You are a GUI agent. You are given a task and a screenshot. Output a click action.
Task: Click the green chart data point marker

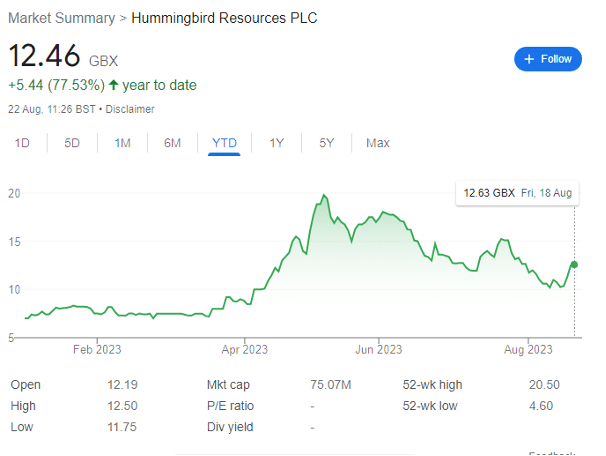pyautogui.click(x=574, y=265)
